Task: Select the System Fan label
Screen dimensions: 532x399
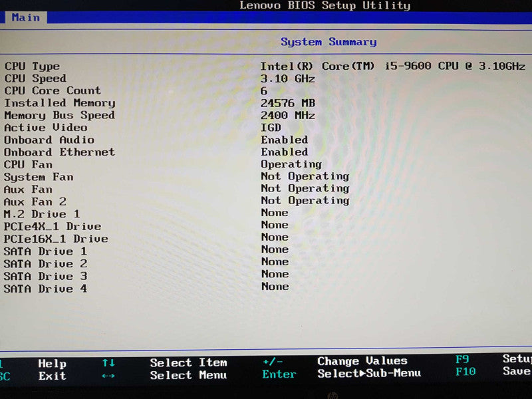Action: 39,177
